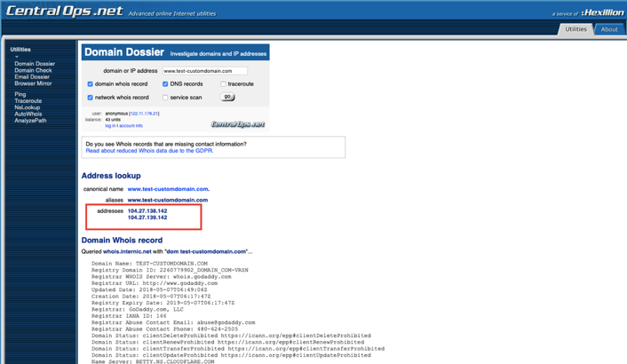Image resolution: width=627 pixels, height=364 pixels.
Task: Click Registrar Abuse Contact Phone line
Action: tap(165, 329)
